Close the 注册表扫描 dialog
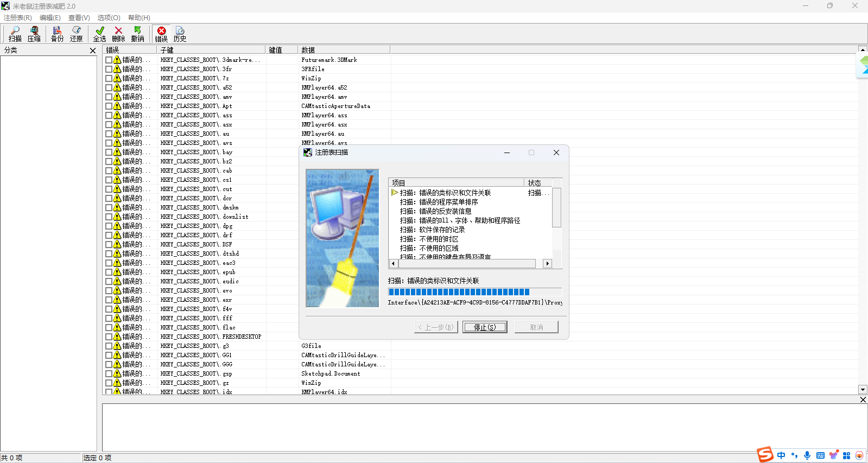Viewport: 868px width, 463px height. click(x=556, y=153)
